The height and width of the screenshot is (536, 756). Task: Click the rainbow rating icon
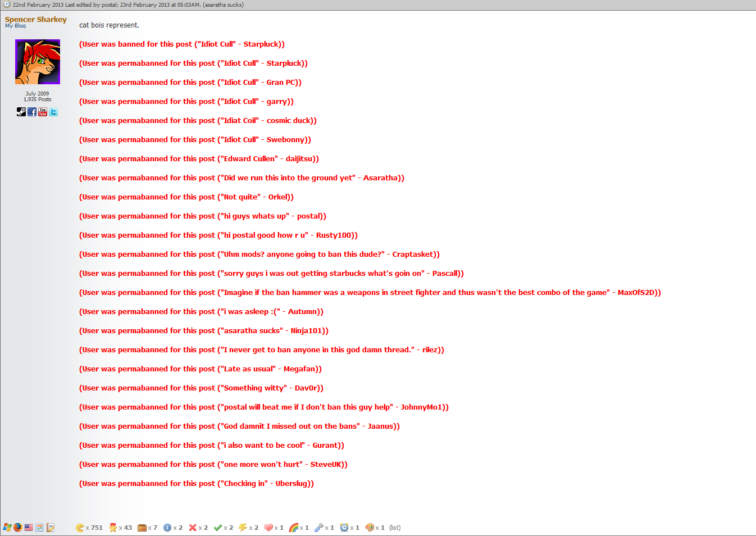[294, 528]
